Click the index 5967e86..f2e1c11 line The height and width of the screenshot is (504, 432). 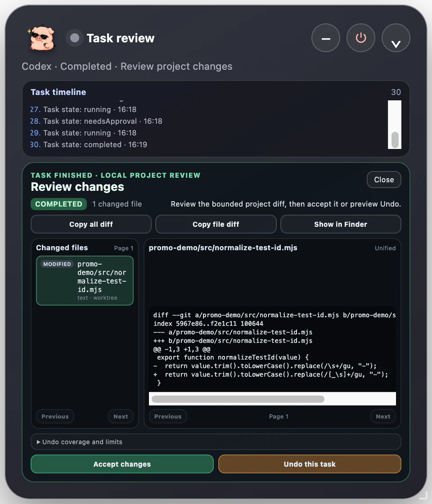pyautogui.click(x=208, y=324)
